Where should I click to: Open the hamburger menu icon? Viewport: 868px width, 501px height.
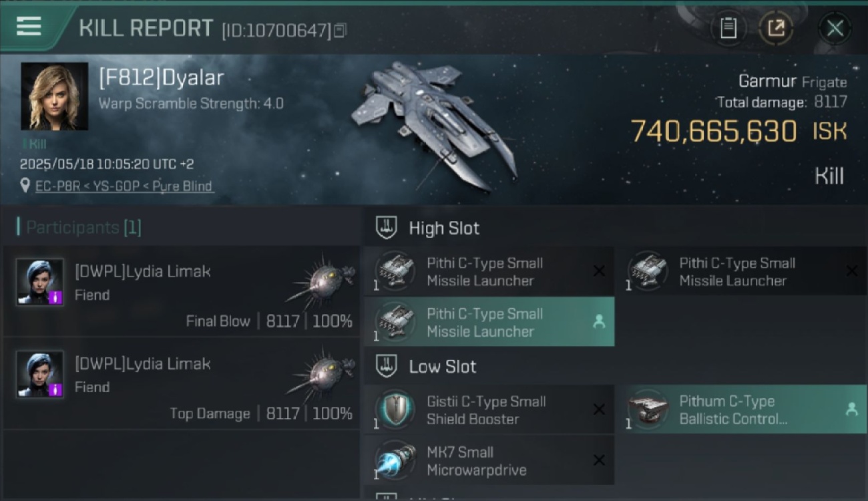tap(29, 26)
